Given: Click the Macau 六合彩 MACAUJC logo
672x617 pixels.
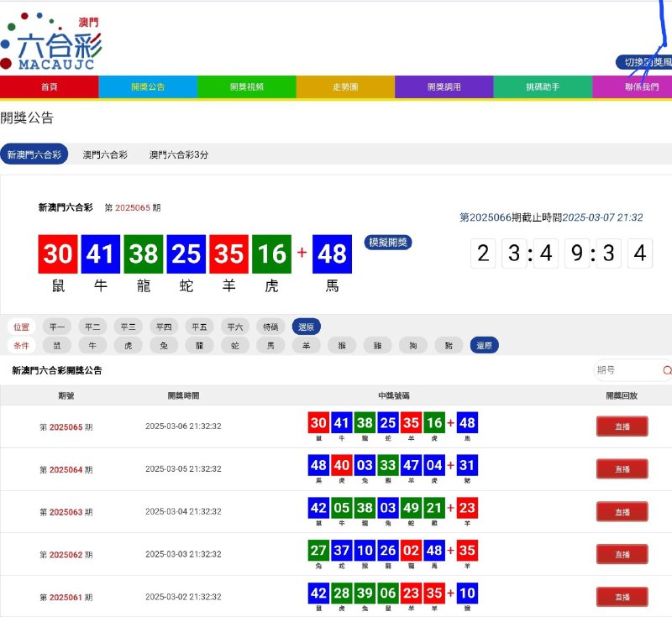Looking at the screenshot, I should click(51, 41).
